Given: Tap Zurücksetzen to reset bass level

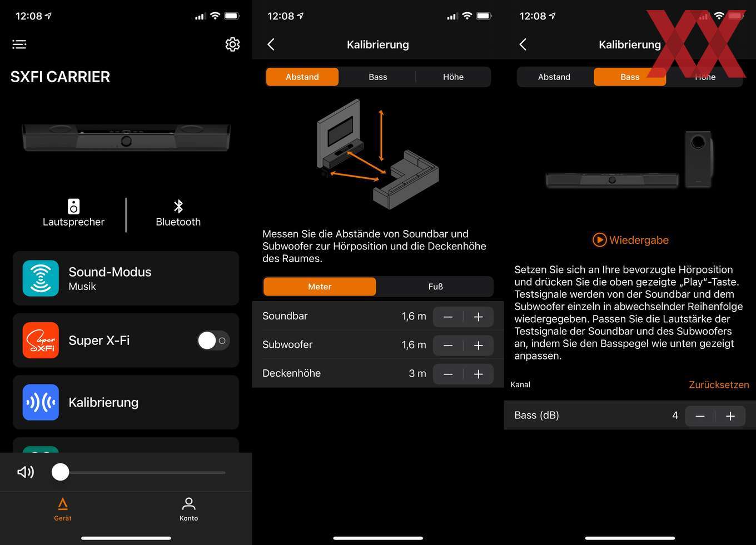Looking at the screenshot, I should pyautogui.click(x=719, y=384).
